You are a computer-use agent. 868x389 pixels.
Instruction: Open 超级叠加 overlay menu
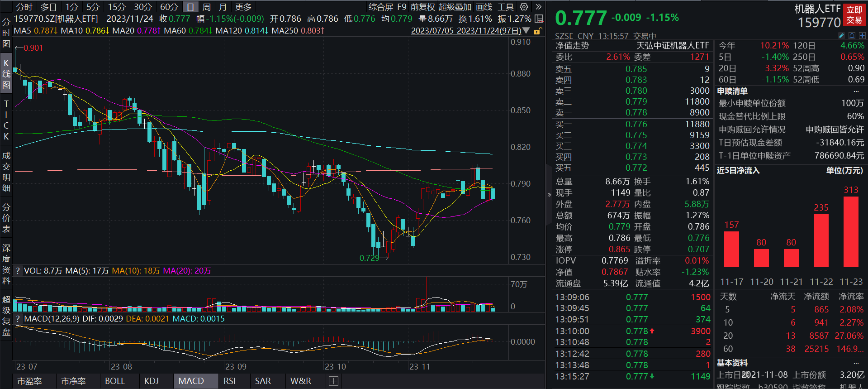tap(455, 7)
